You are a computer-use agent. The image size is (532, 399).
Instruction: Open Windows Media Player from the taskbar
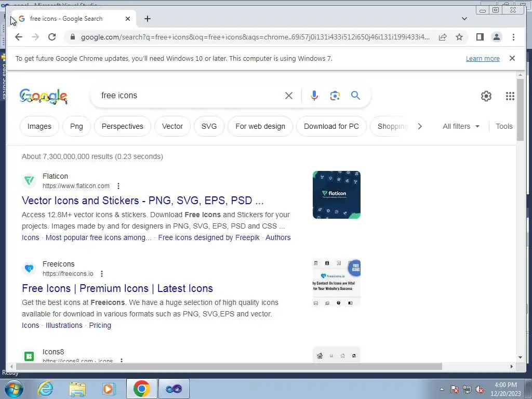(109, 389)
